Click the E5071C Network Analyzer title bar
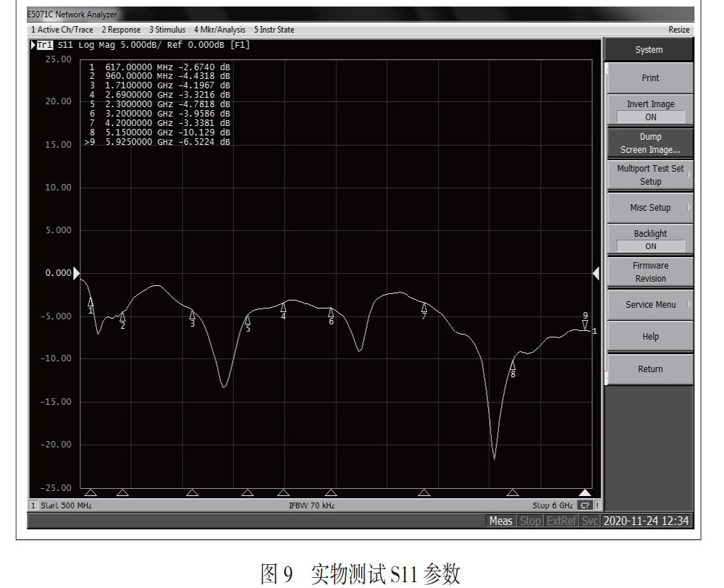724x588 pixels. [x=360, y=14]
